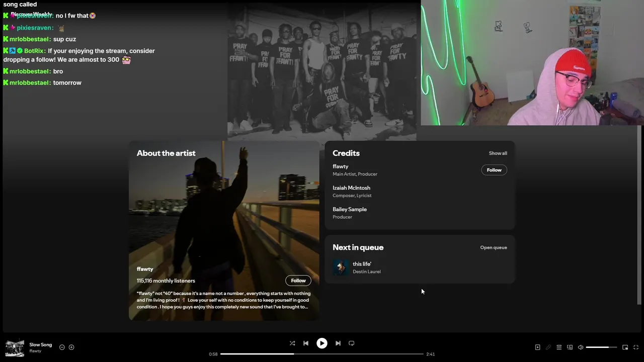Viewport: 644px width, 362px height.
Task: Hide this song with the minus icon
Action: [62, 347]
